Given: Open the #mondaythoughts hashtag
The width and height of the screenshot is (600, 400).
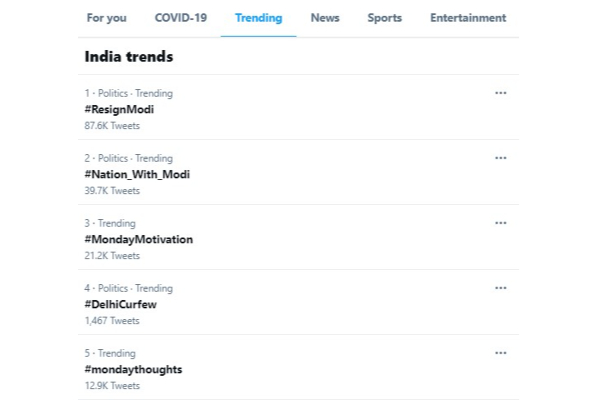Looking at the screenshot, I should point(133,369).
